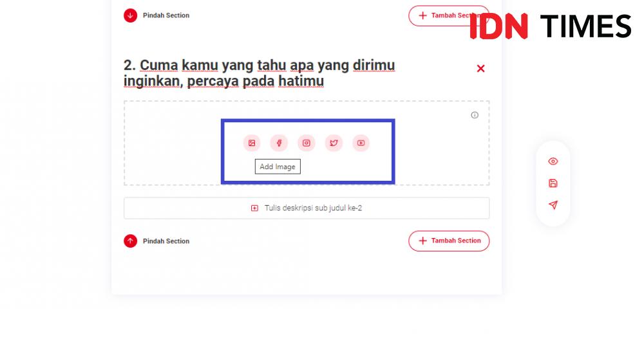This screenshot has height=339, width=644.
Task: Click top Tambah Section button
Action: point(449,15)
